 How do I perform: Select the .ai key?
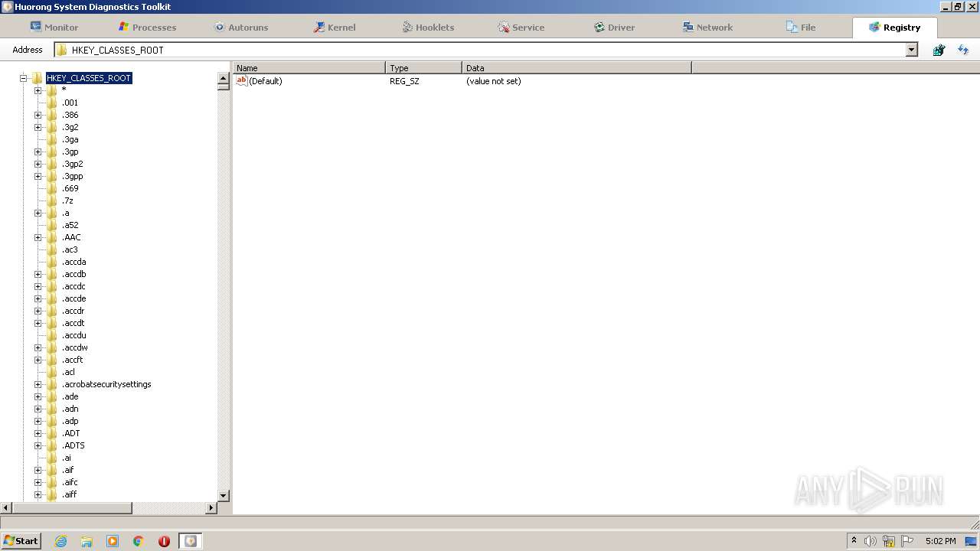tap(67, 458)
